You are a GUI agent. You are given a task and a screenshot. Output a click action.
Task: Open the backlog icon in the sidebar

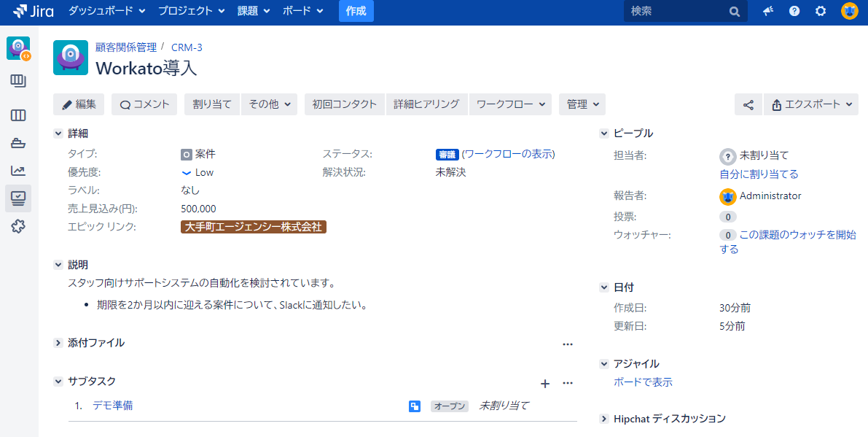18,82
